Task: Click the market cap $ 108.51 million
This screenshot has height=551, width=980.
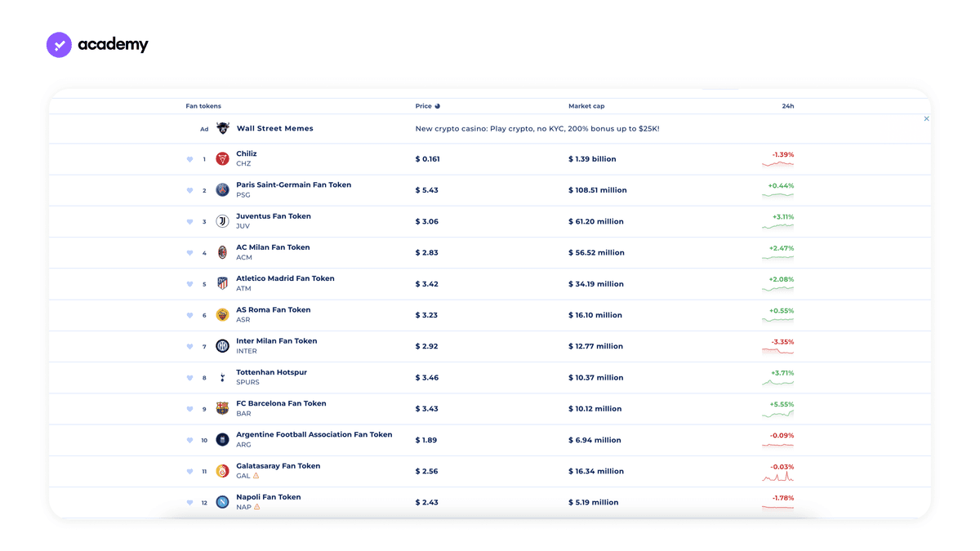Action: [x=598, y=190]
